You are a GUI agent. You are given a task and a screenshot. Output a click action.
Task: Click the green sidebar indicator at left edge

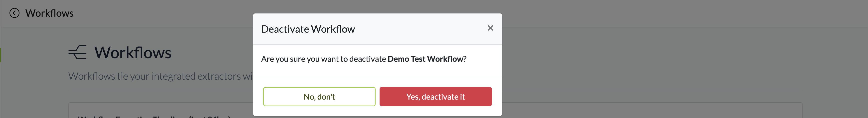(1, 55)
